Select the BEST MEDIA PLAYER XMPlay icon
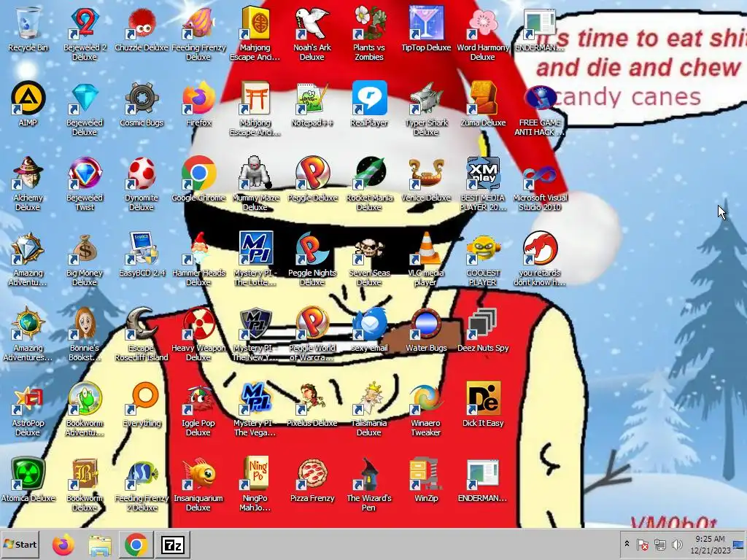Image resolution: width=747 pixels, height=560 pixels. (x=483, y=184)
